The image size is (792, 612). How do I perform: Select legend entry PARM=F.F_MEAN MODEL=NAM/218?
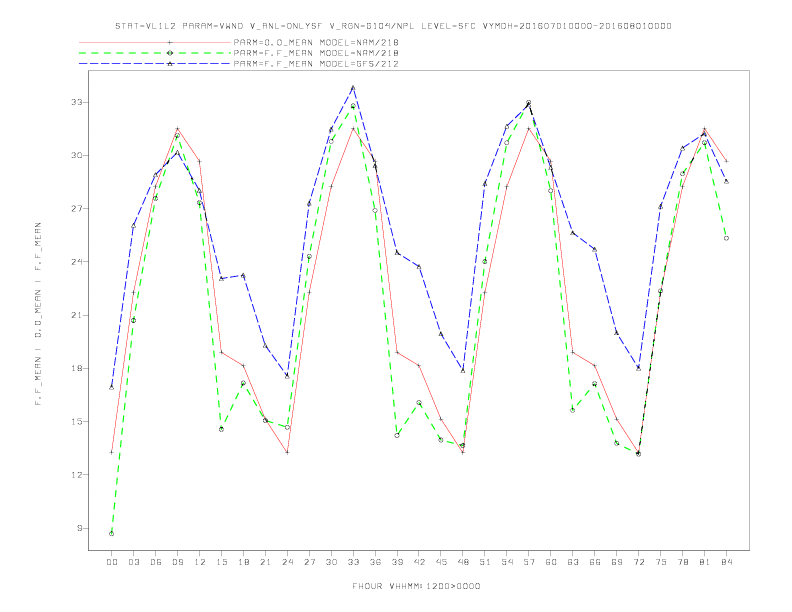click(x=316, y=53)
